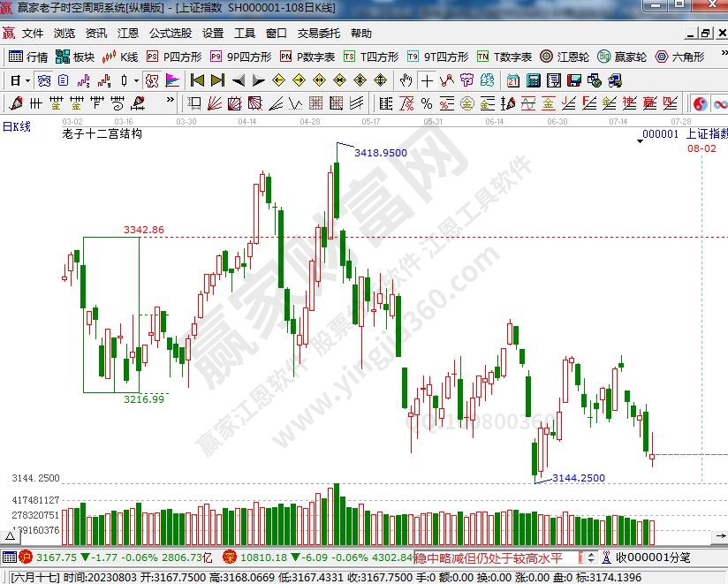Click the calendar icon in toolbar
This screenshot has width=728, height=584.
coord(513,80)
